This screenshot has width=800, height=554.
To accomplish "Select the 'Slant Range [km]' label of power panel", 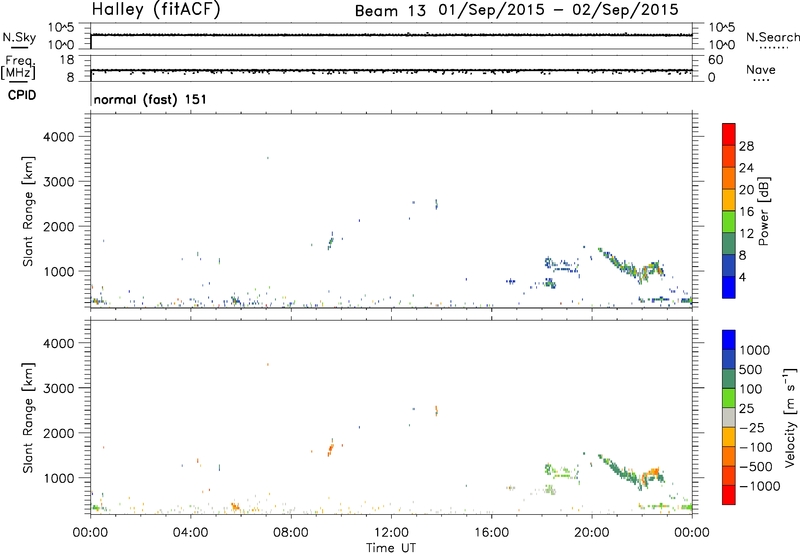I will coord(28,211).
